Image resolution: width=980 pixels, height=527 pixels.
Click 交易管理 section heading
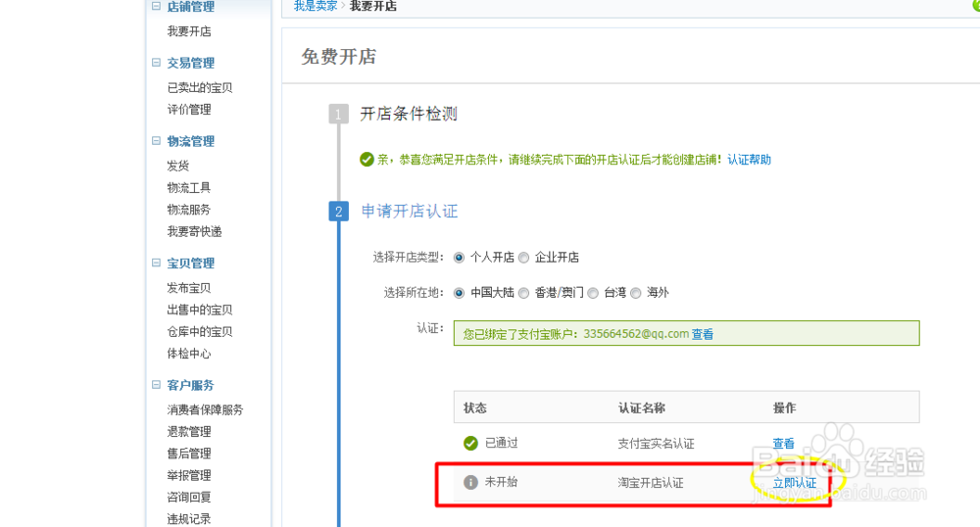191,63
